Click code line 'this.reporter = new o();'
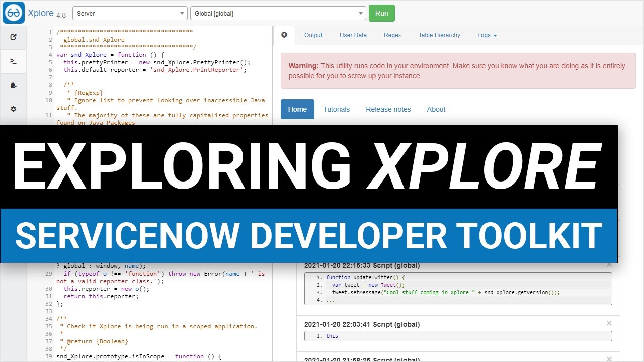 [106, 289]
